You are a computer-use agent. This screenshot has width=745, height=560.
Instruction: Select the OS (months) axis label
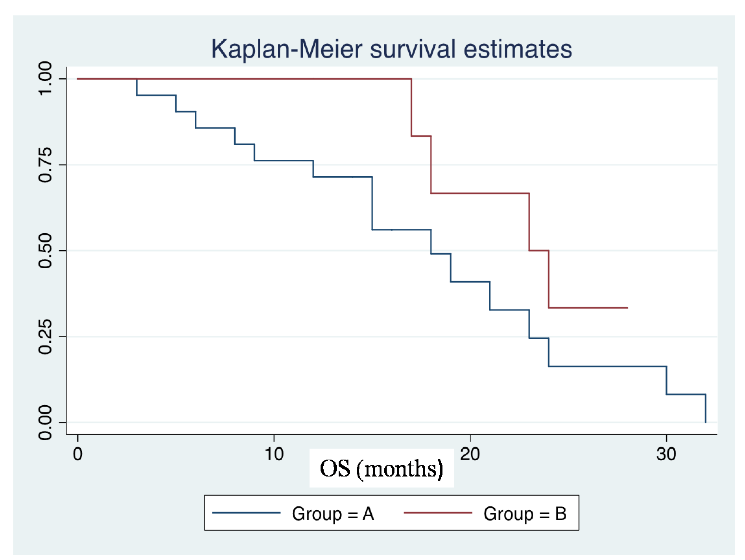381,468
